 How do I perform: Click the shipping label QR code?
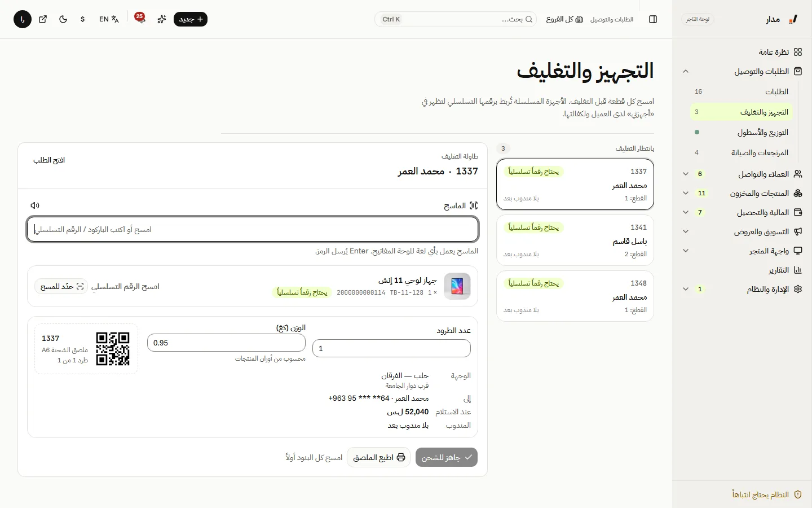pyautogui.click(x=113, y=349)
